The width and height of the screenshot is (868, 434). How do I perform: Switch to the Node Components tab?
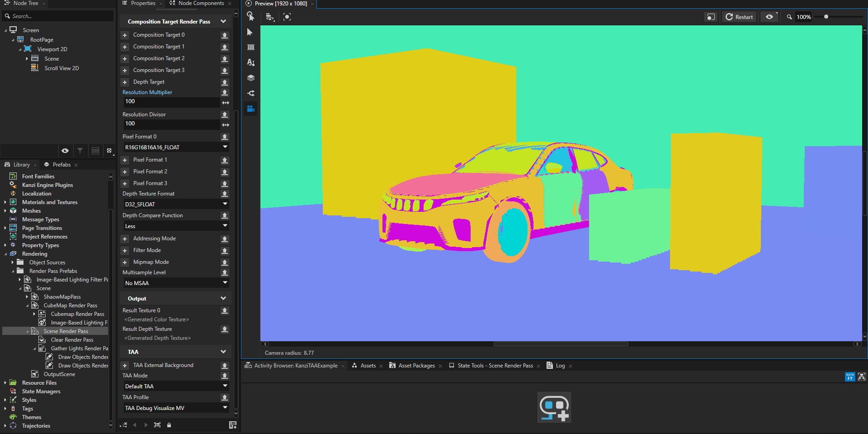(x=201, y=3)
